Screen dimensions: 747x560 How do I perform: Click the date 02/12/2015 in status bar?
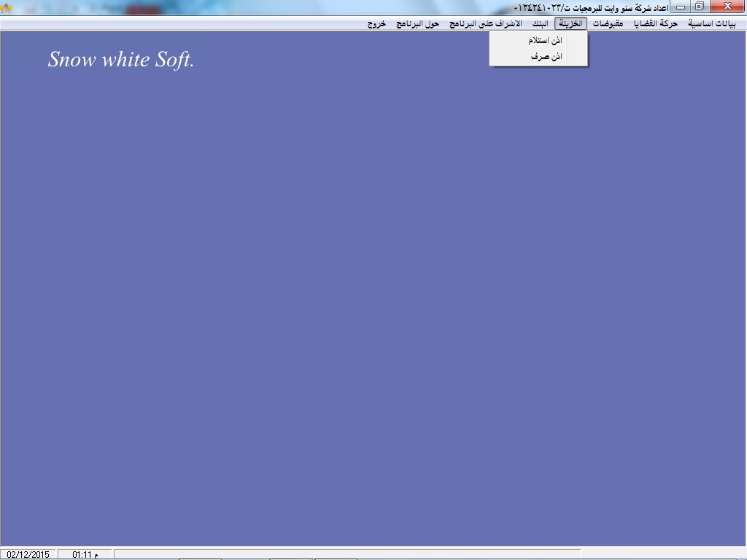click(28, 554)
